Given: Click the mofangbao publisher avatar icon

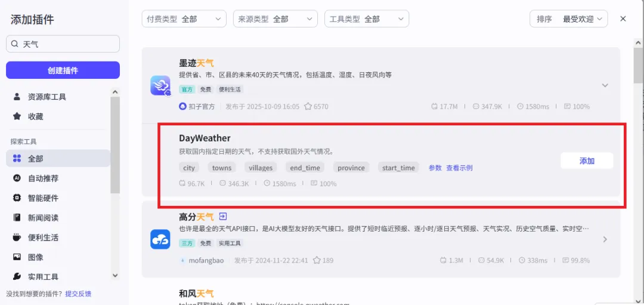Looking at the screenshot, I should [183, 260].
